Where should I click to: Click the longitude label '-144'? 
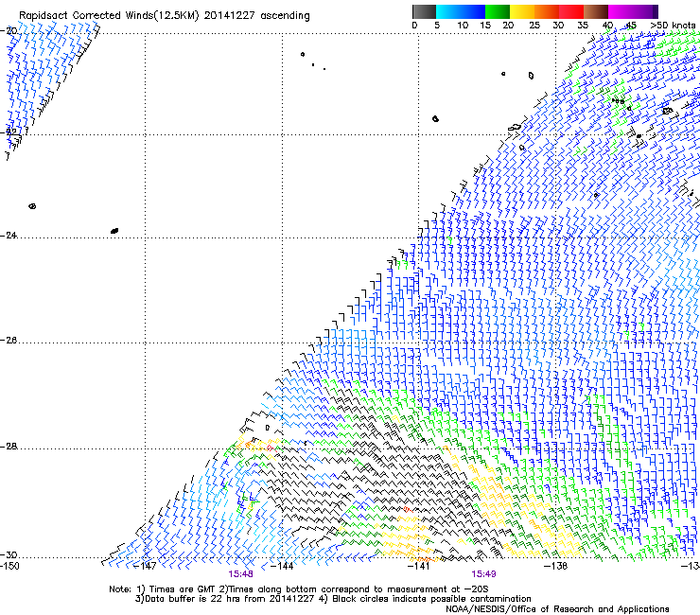(282, 567)
